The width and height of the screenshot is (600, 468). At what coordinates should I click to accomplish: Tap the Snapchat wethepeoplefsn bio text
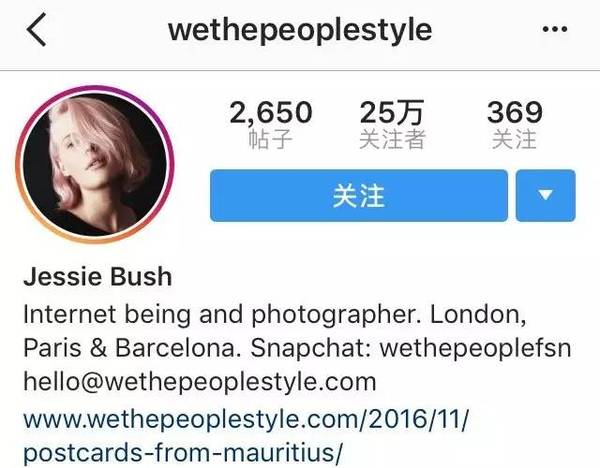[x=411, y=348]
